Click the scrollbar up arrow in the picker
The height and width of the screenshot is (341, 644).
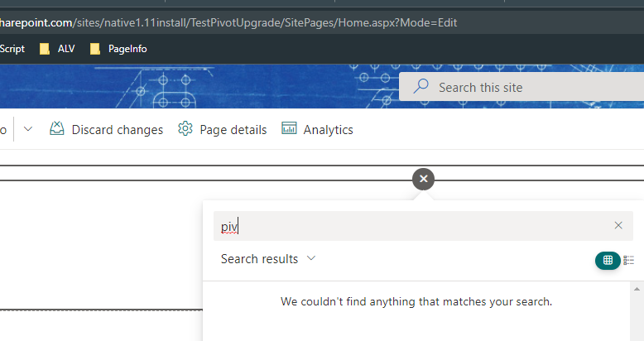[637, 289]
